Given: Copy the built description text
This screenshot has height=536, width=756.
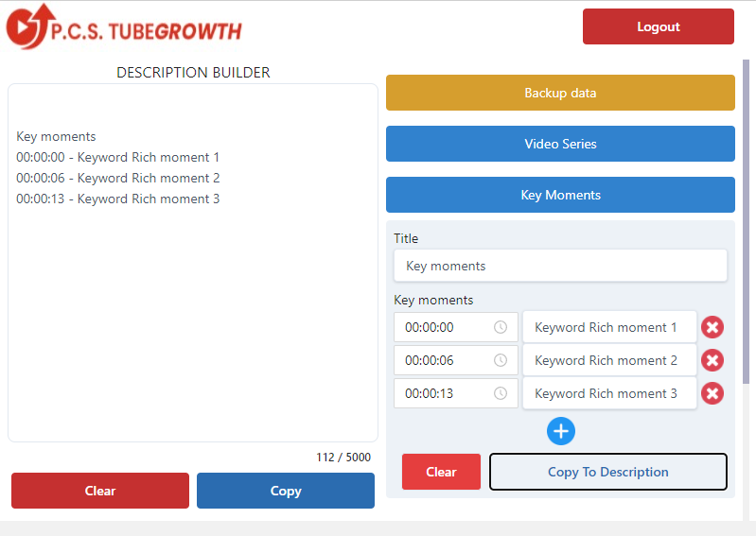Looking at the screenshot, I should pyautogui.click(x=286, y=491).
